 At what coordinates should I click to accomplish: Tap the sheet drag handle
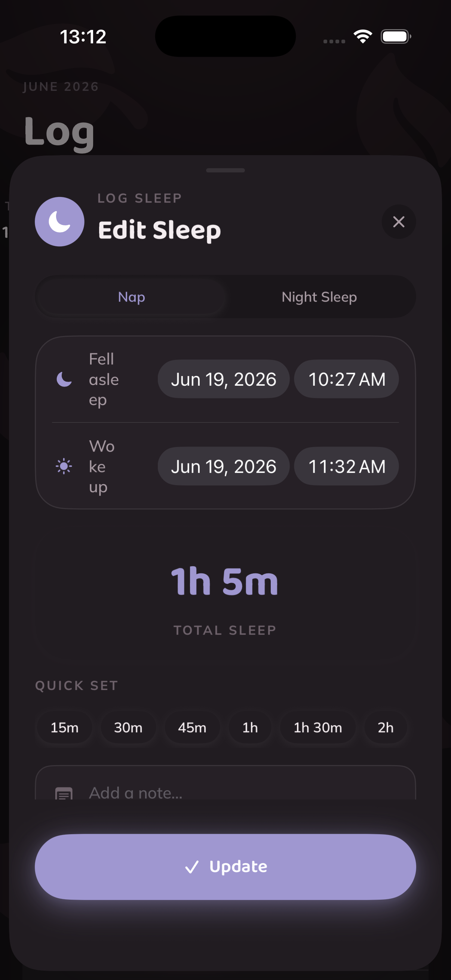pyautogui.click(x=225, y=170)
